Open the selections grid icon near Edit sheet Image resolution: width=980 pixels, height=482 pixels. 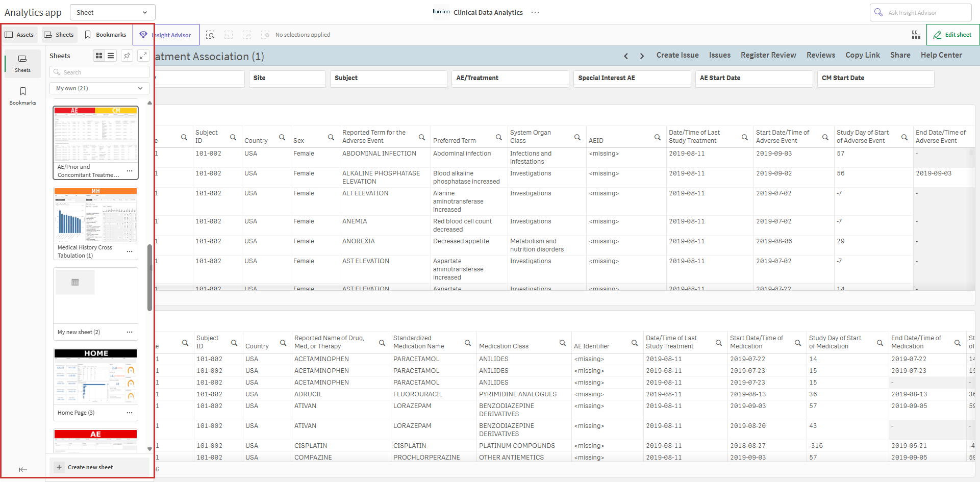(916, 35)
